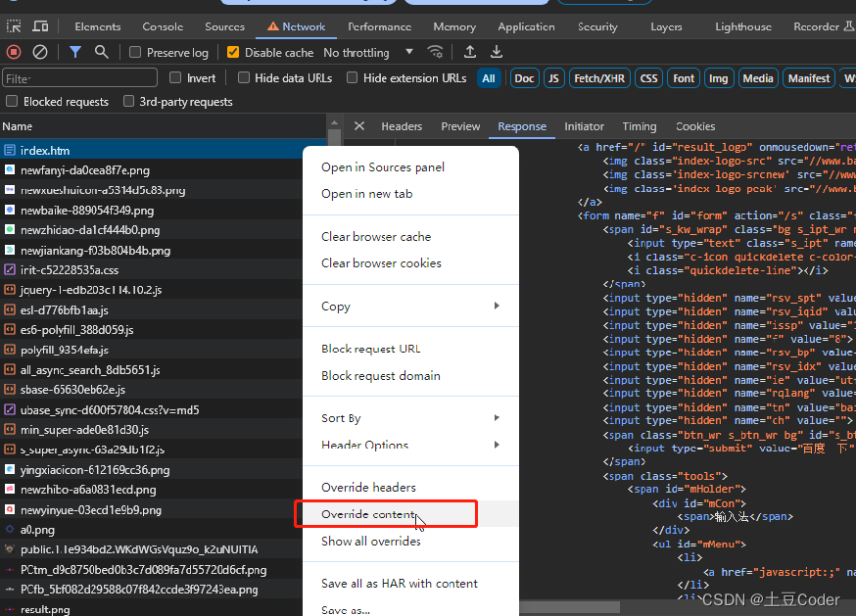
Task: Click the yingxiaoicon image file icon
Action: 9,469
